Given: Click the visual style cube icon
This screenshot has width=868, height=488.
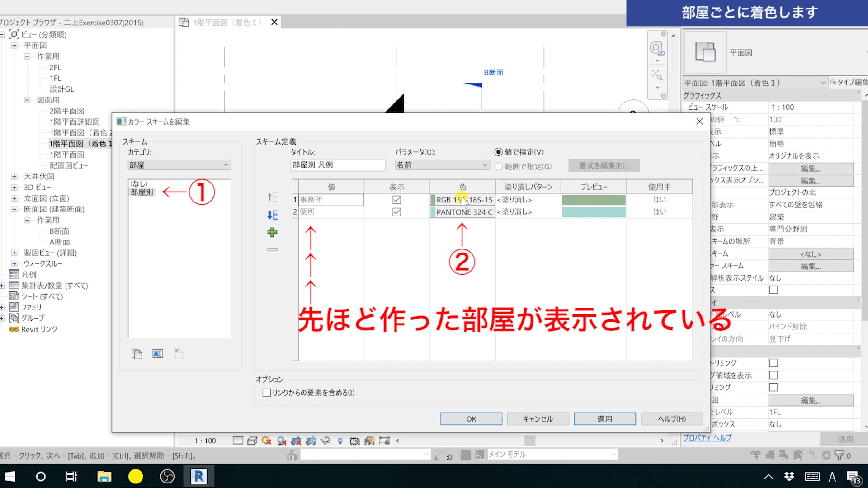Looking at the screenshot, I should point(252,441).
